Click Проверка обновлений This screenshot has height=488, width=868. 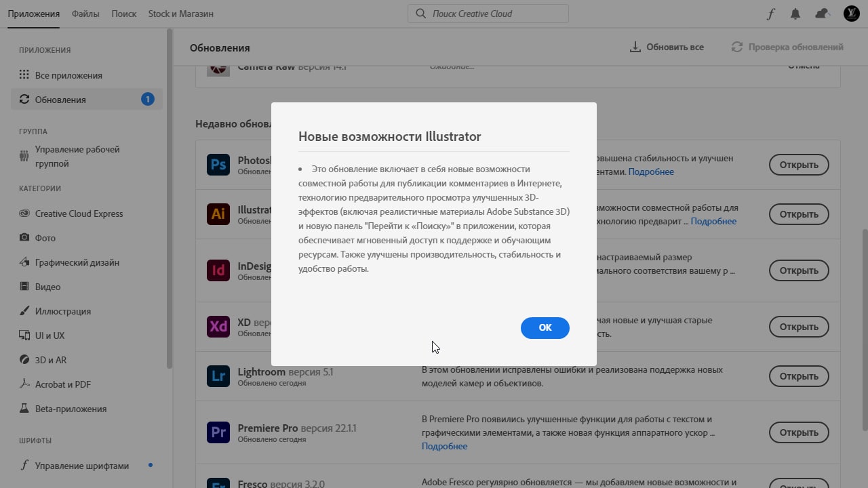[787, 47]
